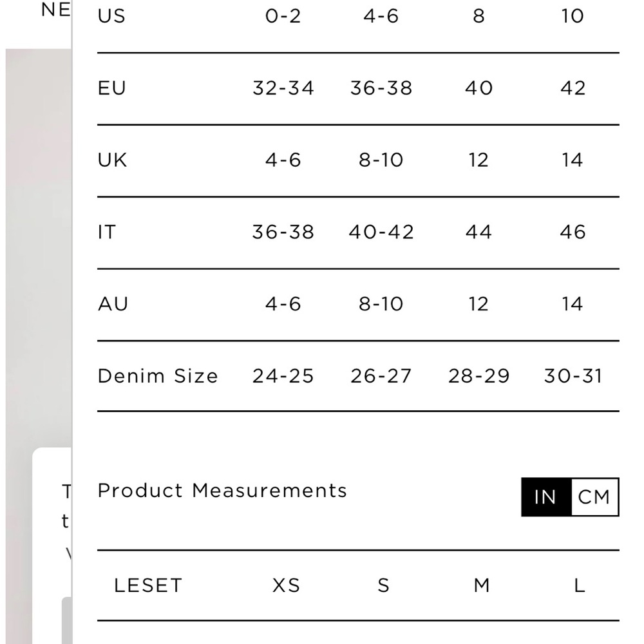Select IN measurement unit
644x644 pixels.
(546, 497)
